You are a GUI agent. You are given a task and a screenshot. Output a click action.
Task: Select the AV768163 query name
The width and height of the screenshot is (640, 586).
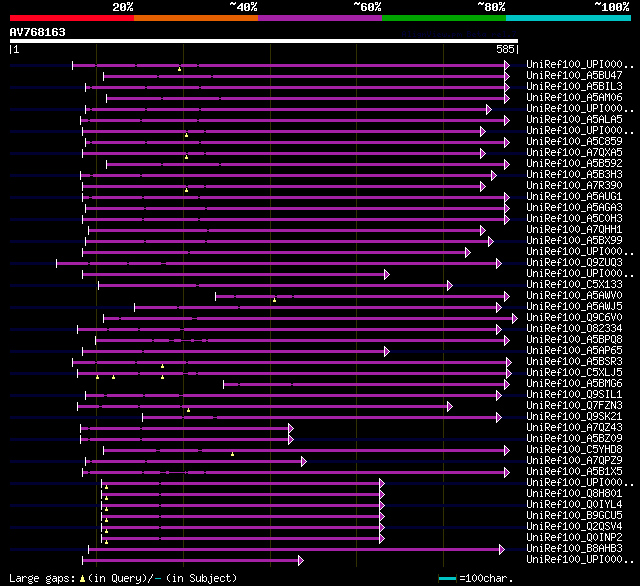coord(38,32)
